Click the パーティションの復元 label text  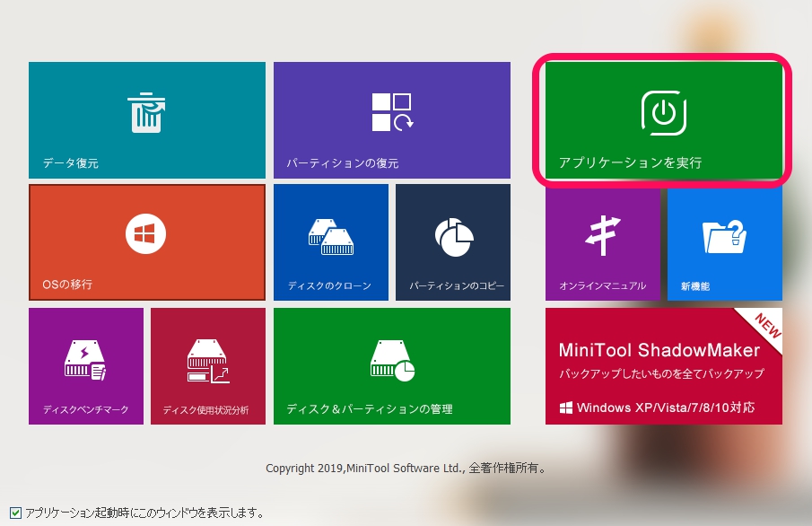pos(343,163)
